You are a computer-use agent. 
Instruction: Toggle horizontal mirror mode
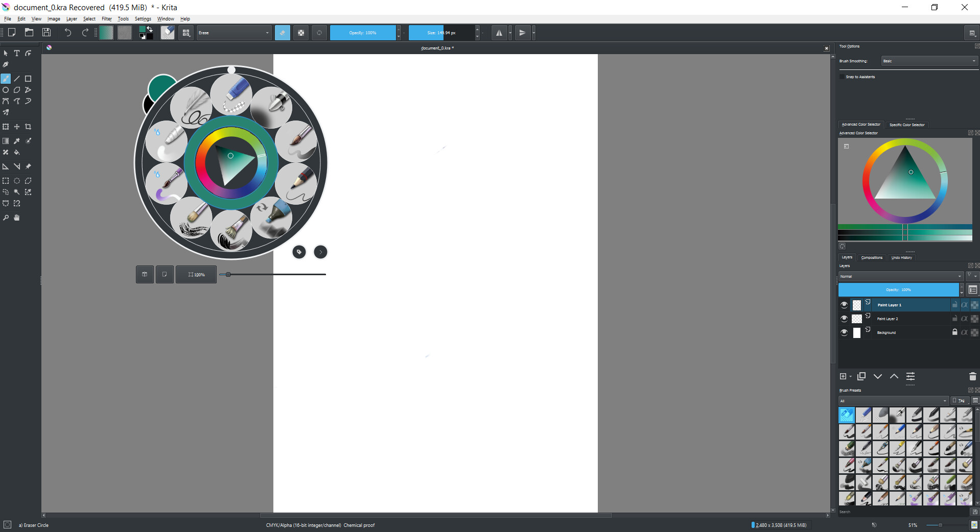pyautogui.click(x=499, y=33)
